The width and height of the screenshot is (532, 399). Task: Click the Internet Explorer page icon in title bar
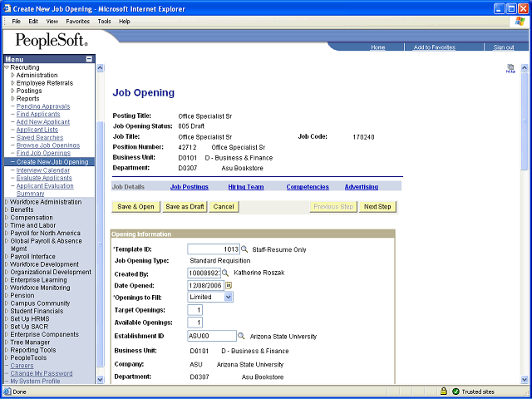tap(7, 8)
